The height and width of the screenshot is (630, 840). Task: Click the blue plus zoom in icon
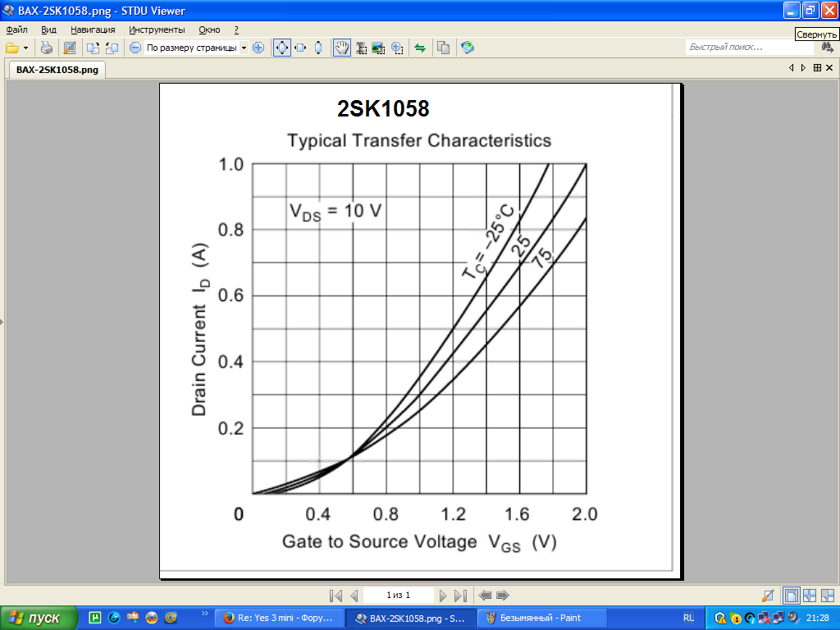click(x=258, y=48)
